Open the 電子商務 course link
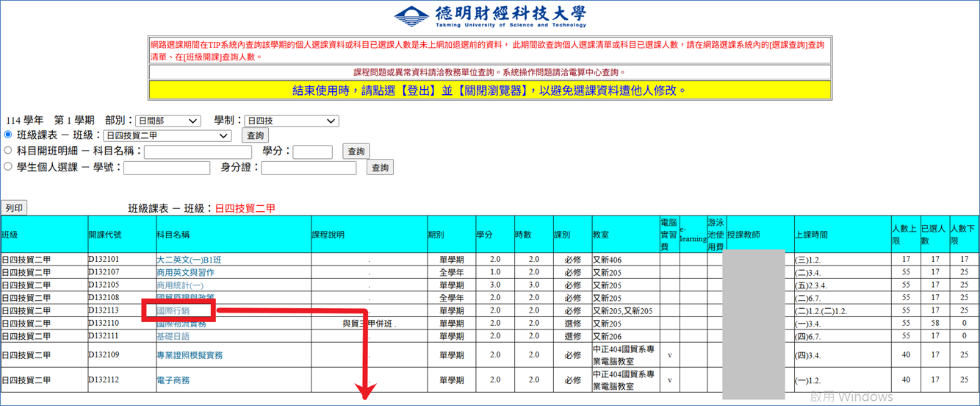The width and height of the screenshot is (980, 406). [x=173, y=380]
